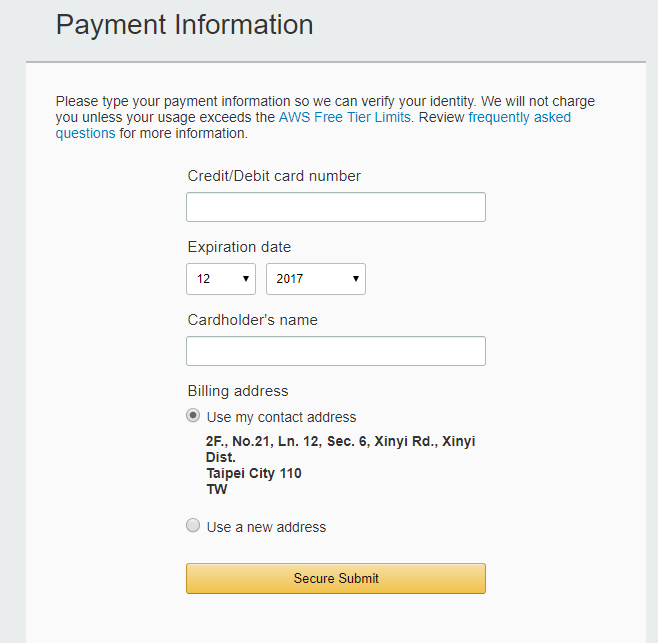Select the "Use my contact address" radio button
The image size is (658, 643).
click(193, 416)
